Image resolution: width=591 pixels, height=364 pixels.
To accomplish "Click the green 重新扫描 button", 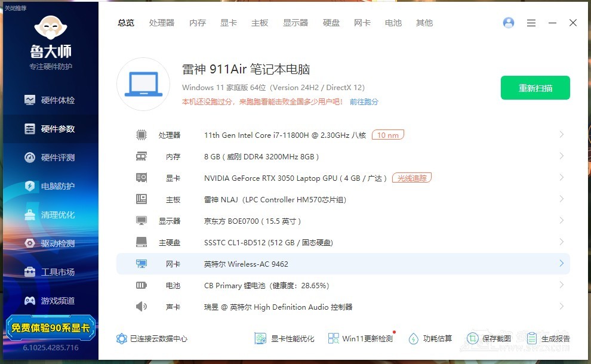I will [x=535, y=88].
